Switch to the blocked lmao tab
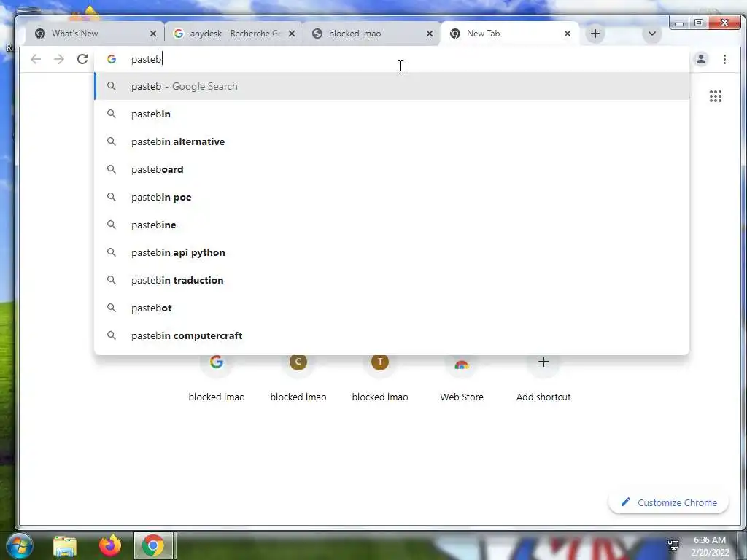Screen dimensions: 747x560 (372, 34)
